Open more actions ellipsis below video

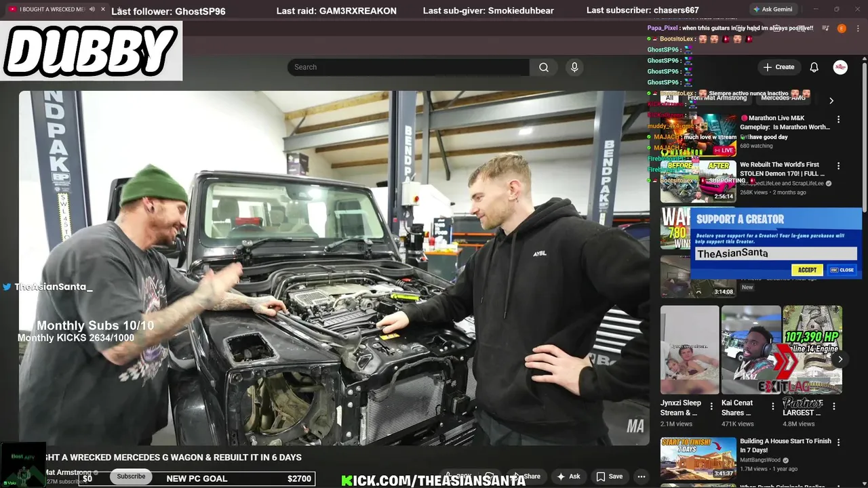(641, 476)
